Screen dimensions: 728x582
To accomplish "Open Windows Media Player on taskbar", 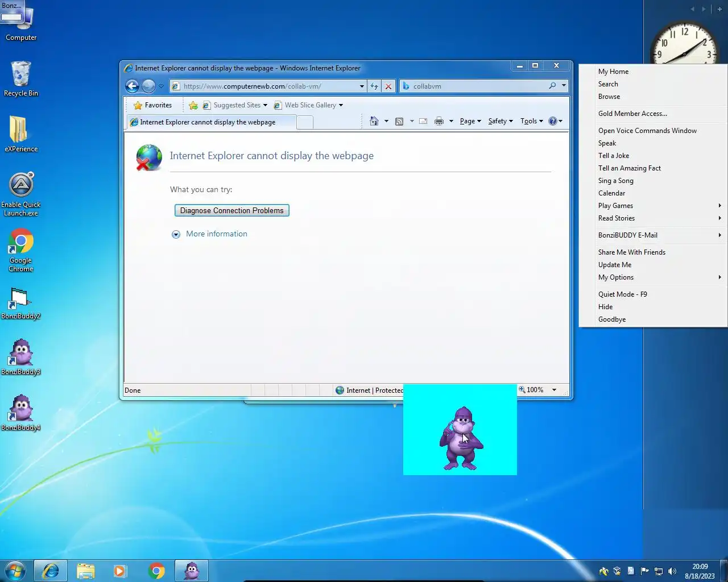I will pyautogui.click(x=120, y=571).
